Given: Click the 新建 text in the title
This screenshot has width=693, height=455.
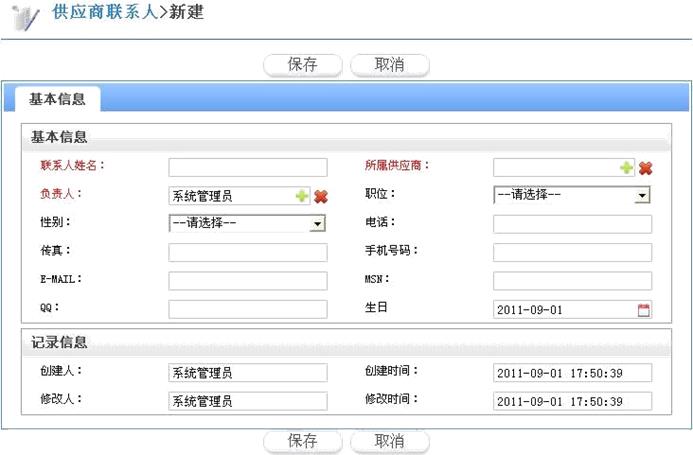Looking at the screenshot, I should coord(187,12).
